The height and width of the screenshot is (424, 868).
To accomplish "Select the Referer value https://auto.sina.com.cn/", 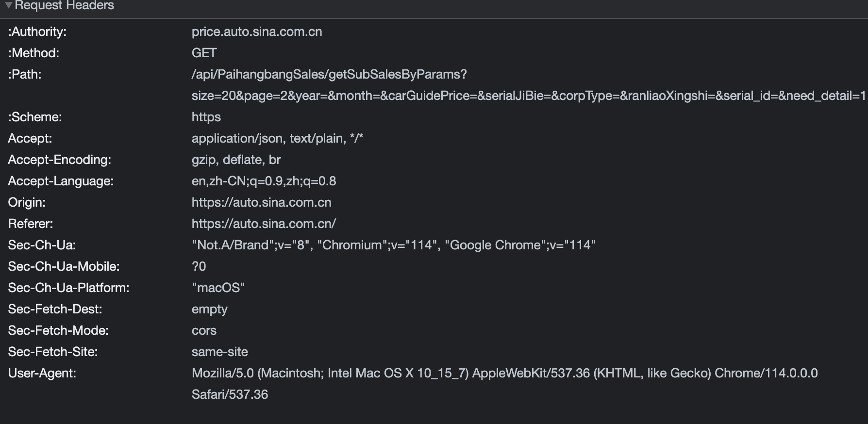I will pyautogui.click(x=264, y=224).
